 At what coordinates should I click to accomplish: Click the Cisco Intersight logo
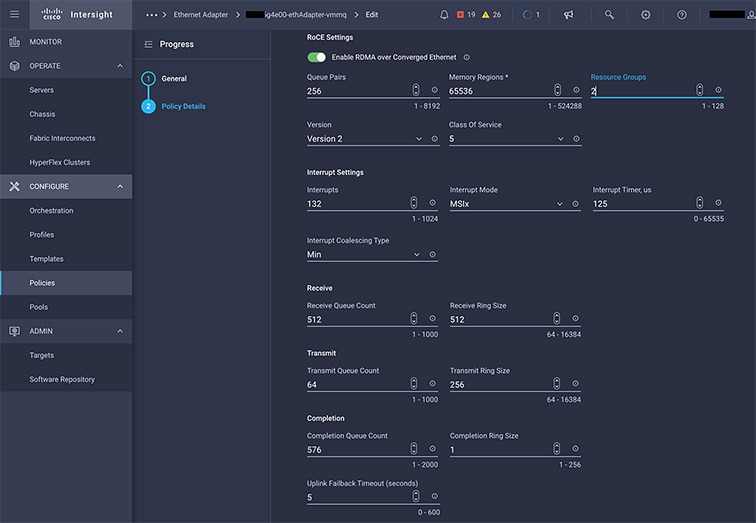tap(77, 14)
